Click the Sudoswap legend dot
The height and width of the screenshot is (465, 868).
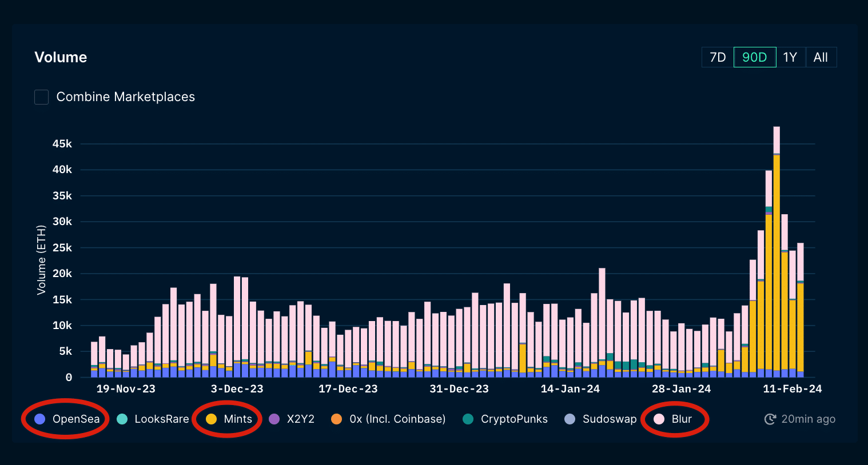coord(570,419)
